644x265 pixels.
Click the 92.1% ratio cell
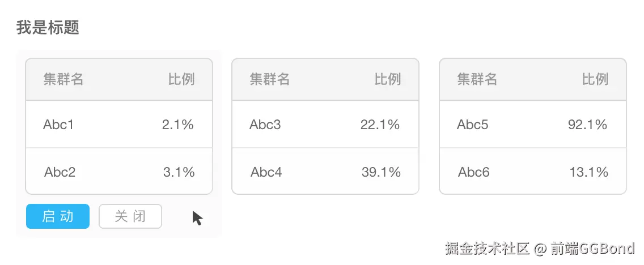(x=588, y=125)
